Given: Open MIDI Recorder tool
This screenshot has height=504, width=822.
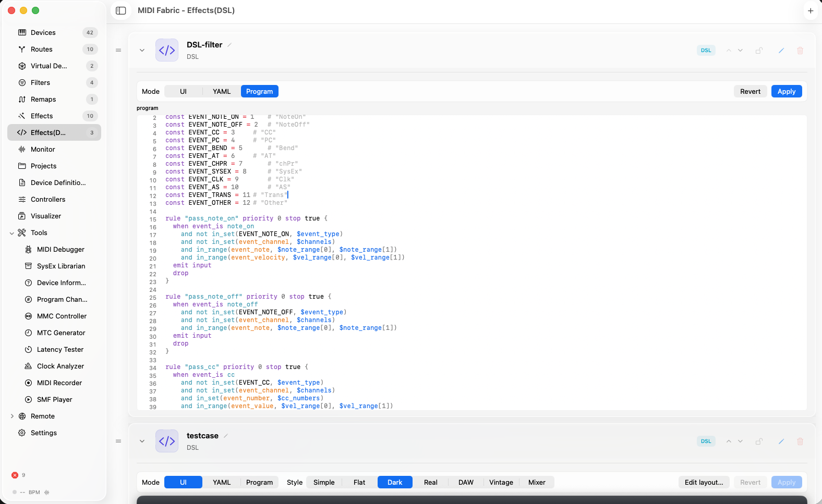Looking at the screenshot, I should [54, 383].
